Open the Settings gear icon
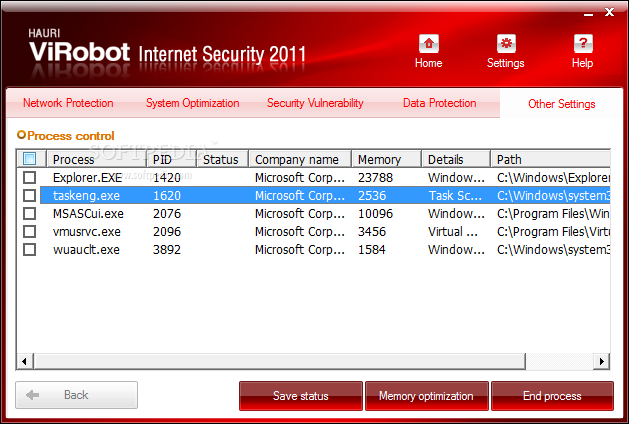The image size is (629, 424). point(506,44)
